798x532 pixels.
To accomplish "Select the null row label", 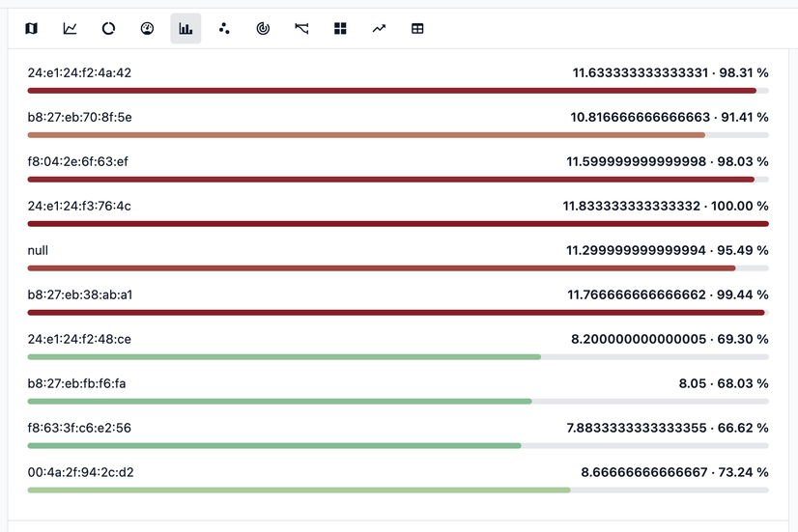I will point(38,250).
